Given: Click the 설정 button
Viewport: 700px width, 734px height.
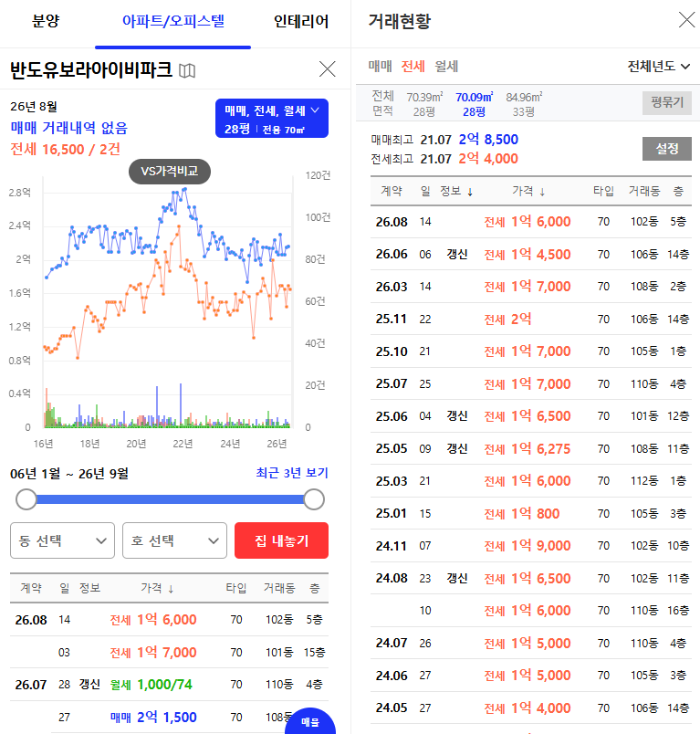Looking at the screenshot, I should 667,149.
